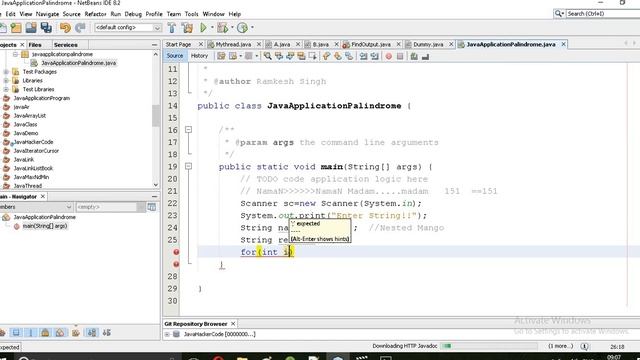Open Profile Project dropdown arrow
640x360 pixels.
pos(252,28)
